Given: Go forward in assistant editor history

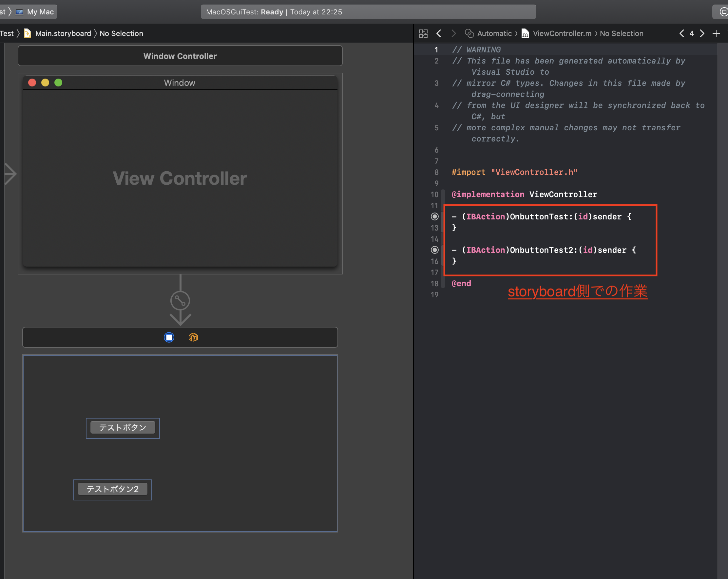Looking at the screenshot, I should pyautogui.click(x=453, y=33).
